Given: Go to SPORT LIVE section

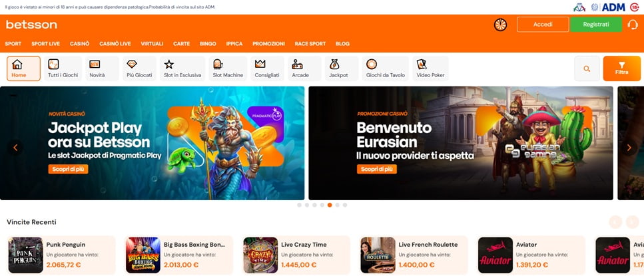Looking at the screenshot, I should [45, 44].
